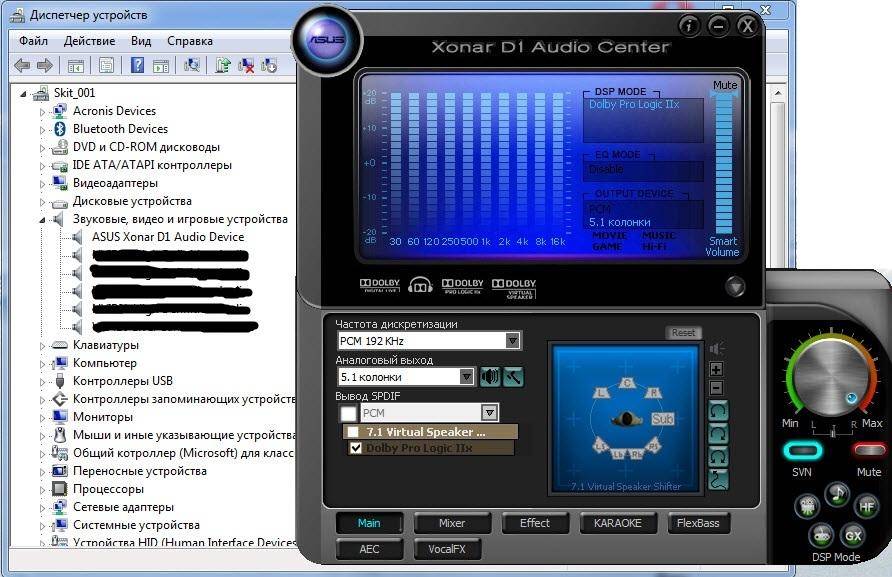This screenshot has height=577, width=892.
Task: Click the Device Manager scrollbar up arrow
Action: click(x=778, y=93)
